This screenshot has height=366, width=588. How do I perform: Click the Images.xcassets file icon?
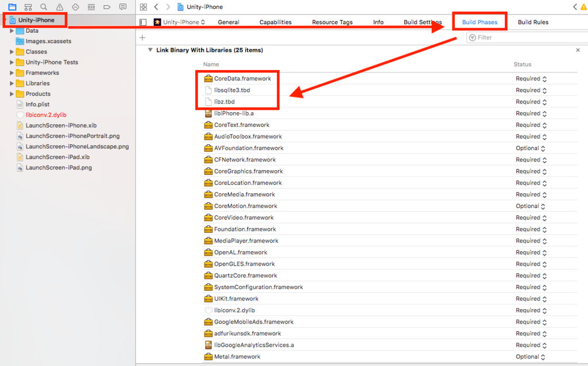[x=20, y=41]
